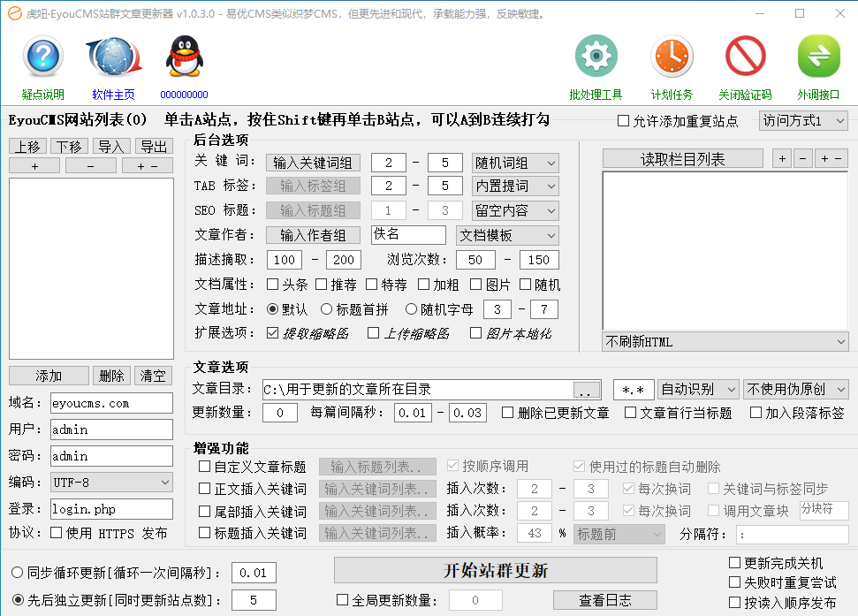Check 加入段落标签 checkbox

coord(755,412)
